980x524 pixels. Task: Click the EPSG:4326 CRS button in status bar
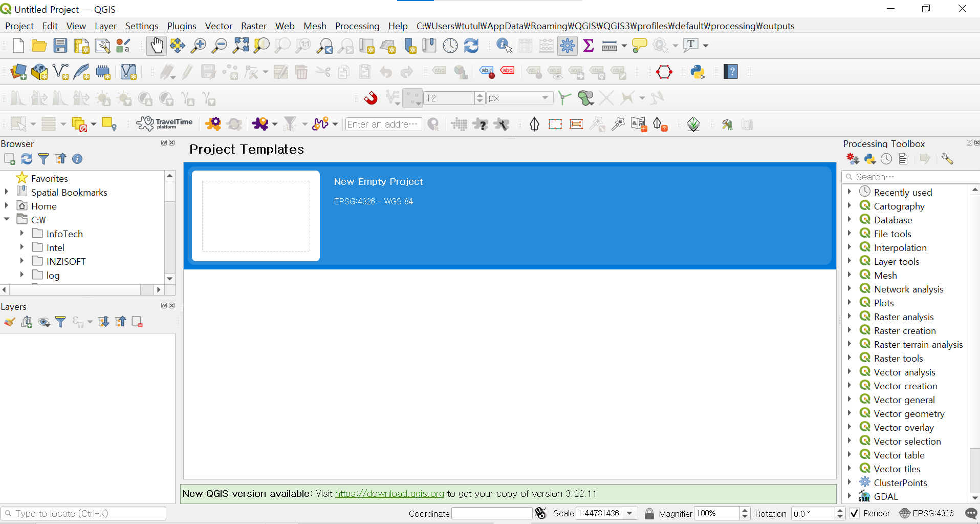point(927,513)
